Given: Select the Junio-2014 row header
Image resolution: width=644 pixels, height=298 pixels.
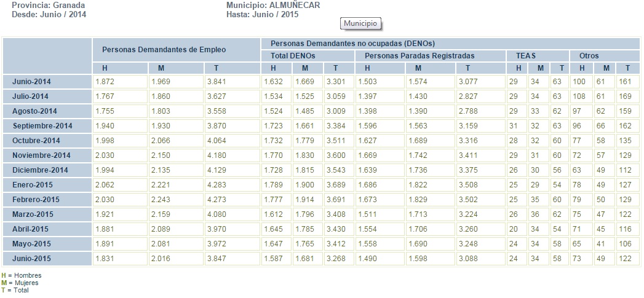Looking at the screenshot, I should pyautogui.click(x=33, y=82).
